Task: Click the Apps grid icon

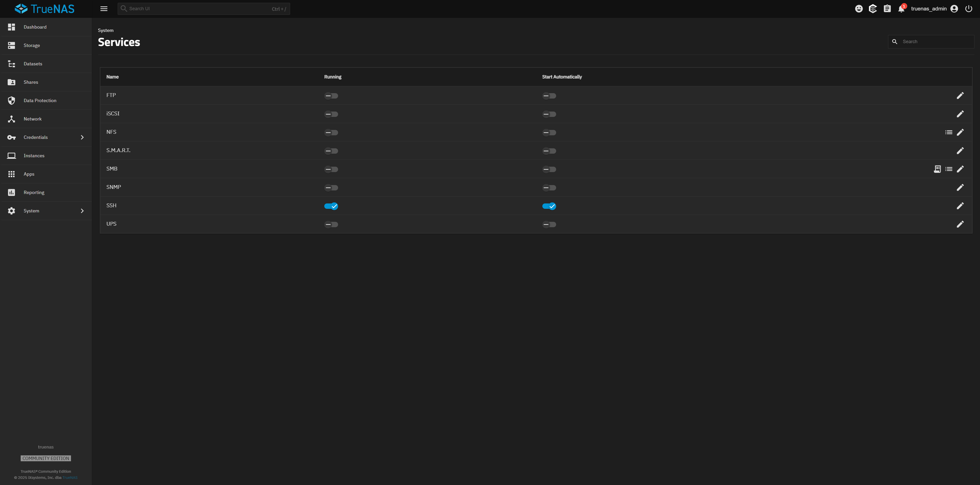Action: point(11,174)
